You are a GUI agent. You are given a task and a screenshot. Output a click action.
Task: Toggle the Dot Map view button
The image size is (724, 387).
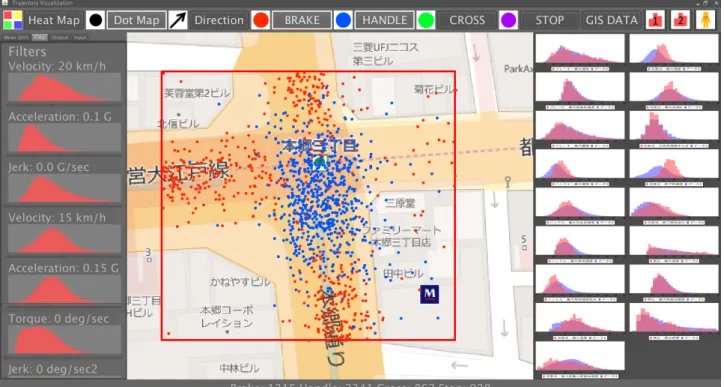tap(137, 20)
